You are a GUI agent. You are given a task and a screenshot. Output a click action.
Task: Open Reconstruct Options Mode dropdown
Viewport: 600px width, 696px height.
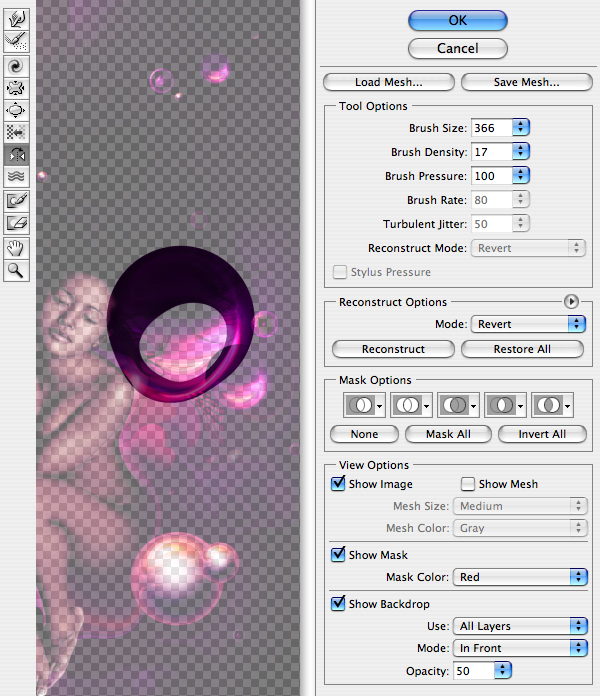[529, 324]
